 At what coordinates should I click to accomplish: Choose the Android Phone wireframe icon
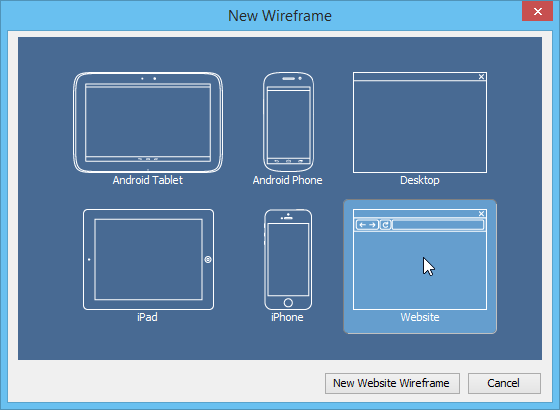tap(288, 122)
